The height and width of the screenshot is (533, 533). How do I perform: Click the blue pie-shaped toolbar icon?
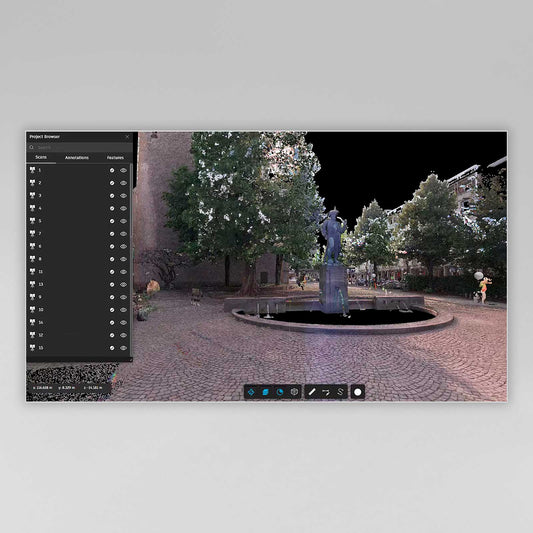(x=280, y=392)
